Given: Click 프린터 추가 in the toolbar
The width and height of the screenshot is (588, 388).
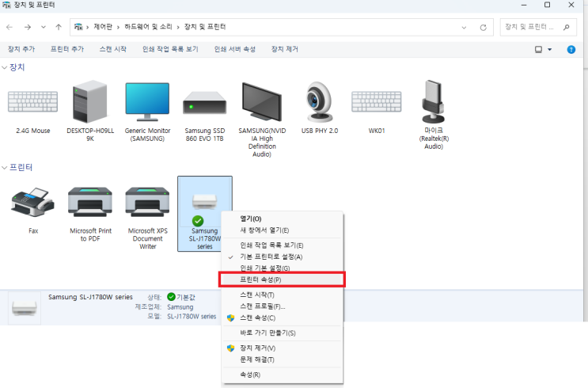Looking at the screenshot, I should point(67,49).
